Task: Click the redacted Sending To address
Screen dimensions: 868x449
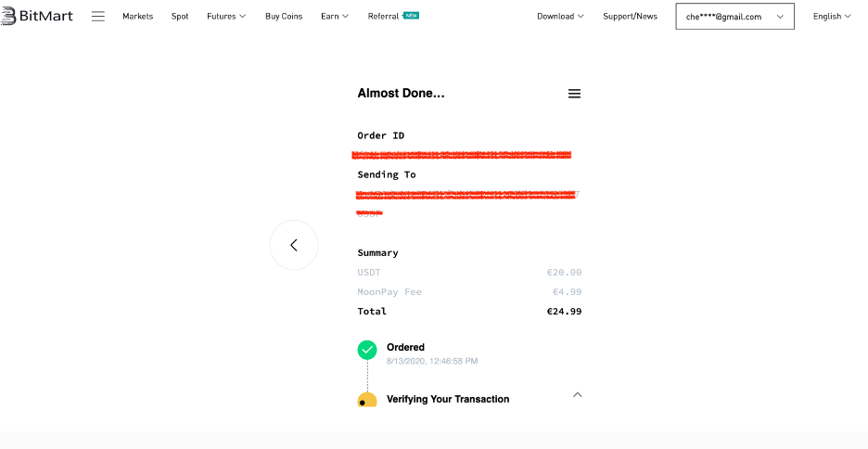Action: [x=466, y=196]
